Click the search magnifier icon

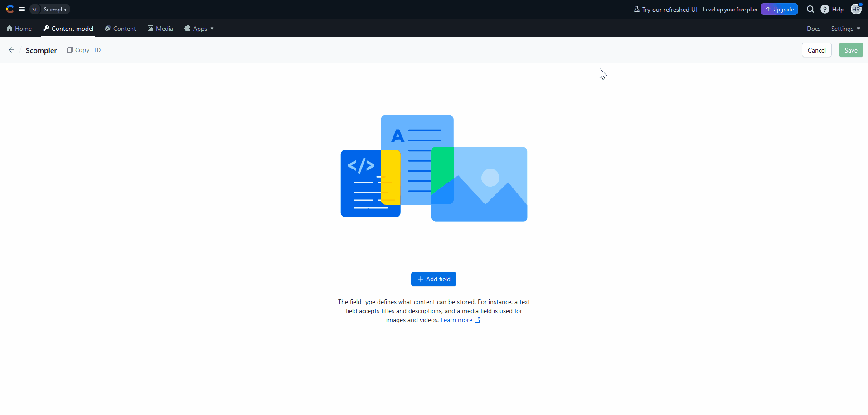[x=810, y=9]
